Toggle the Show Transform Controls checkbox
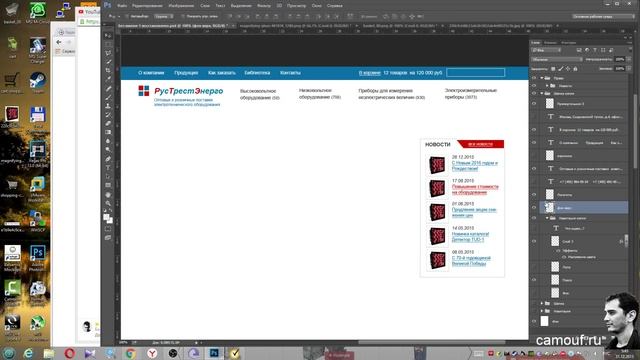The width and height of the screenshot is (640, 360). (182, 16)
